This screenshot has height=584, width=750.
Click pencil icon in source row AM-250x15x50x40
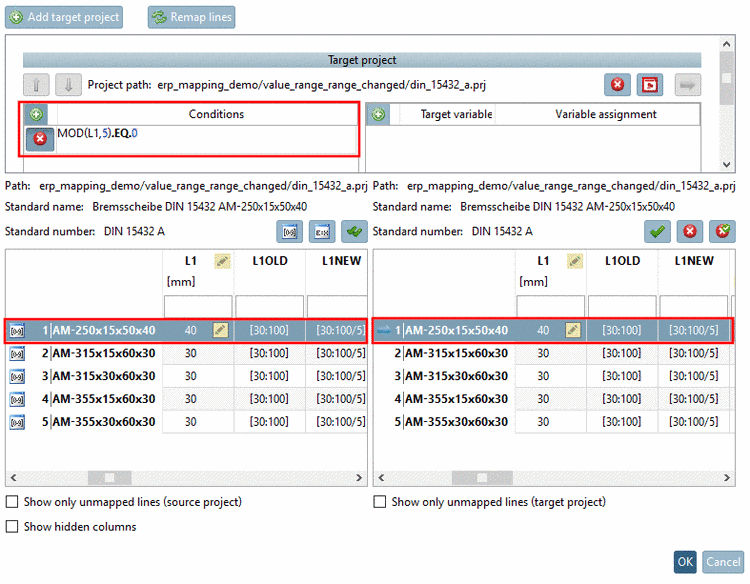click(221, 330)
